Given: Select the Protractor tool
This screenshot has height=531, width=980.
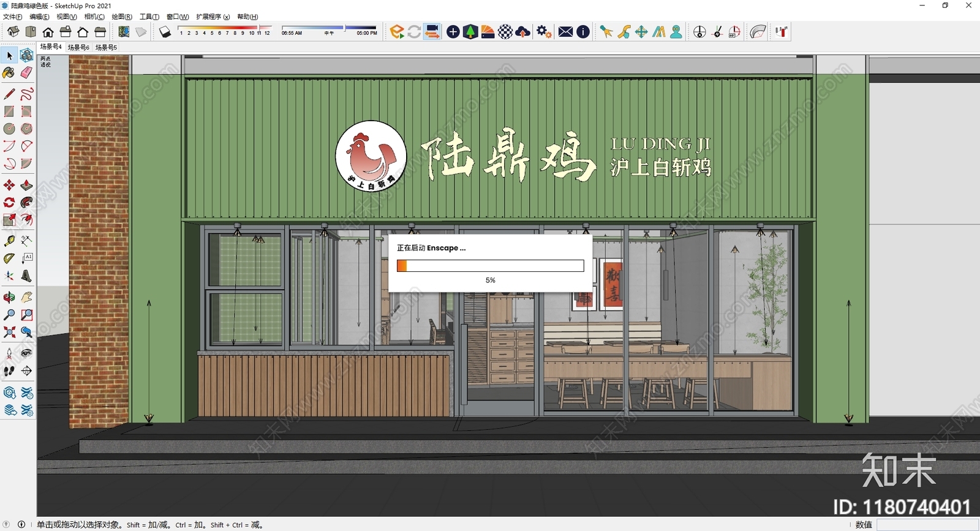Looking at the screenshot, I should 9,258.
